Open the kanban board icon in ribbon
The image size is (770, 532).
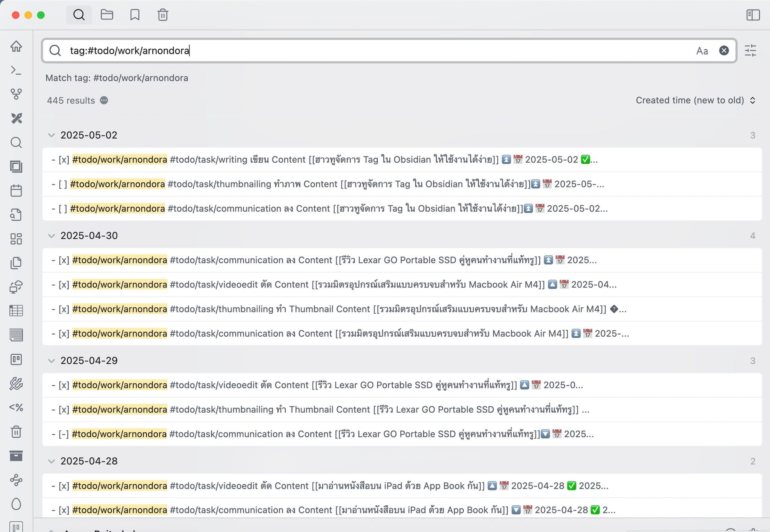coord(16,360)
